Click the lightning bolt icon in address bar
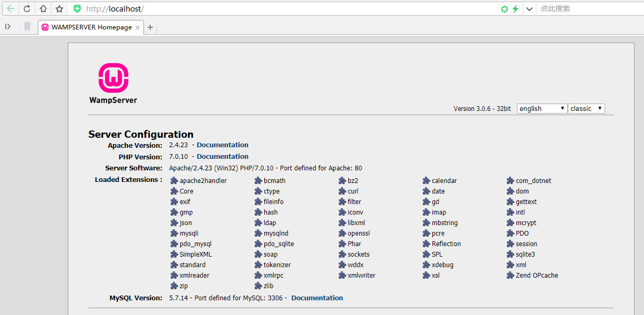Screen dimensions: 644x315 [x=515, y=9]
